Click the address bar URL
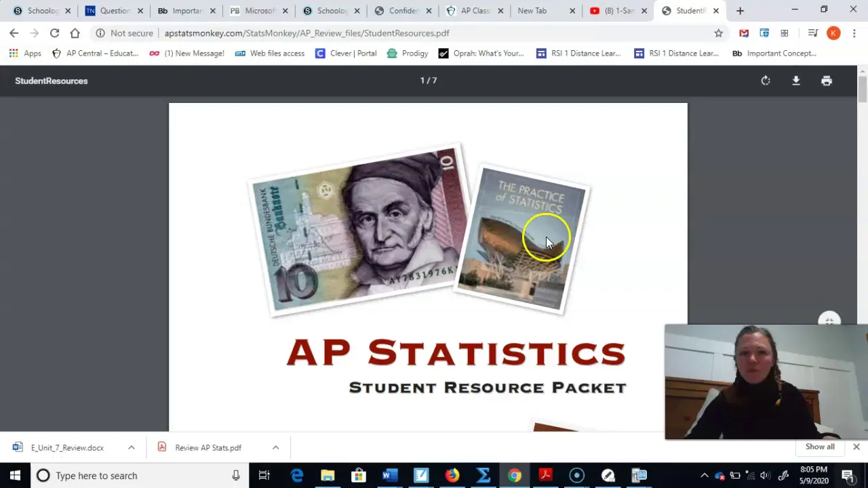This screenshot has width=868, height=488. click(307, 33)
